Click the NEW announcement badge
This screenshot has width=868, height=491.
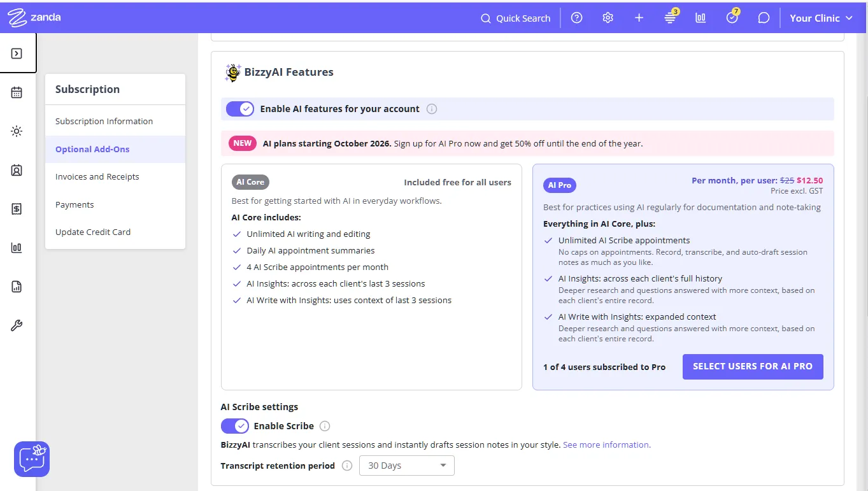coord(243,143)
